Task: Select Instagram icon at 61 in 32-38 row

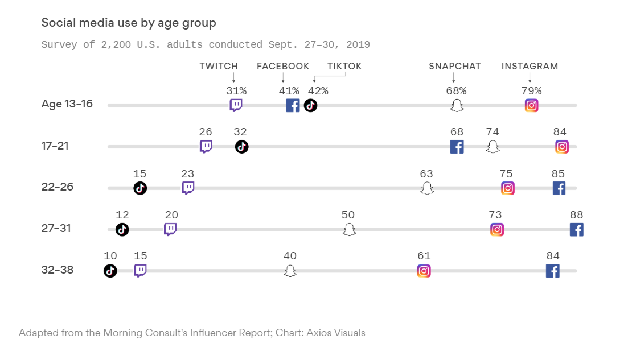Action: [x=424, y=271]
